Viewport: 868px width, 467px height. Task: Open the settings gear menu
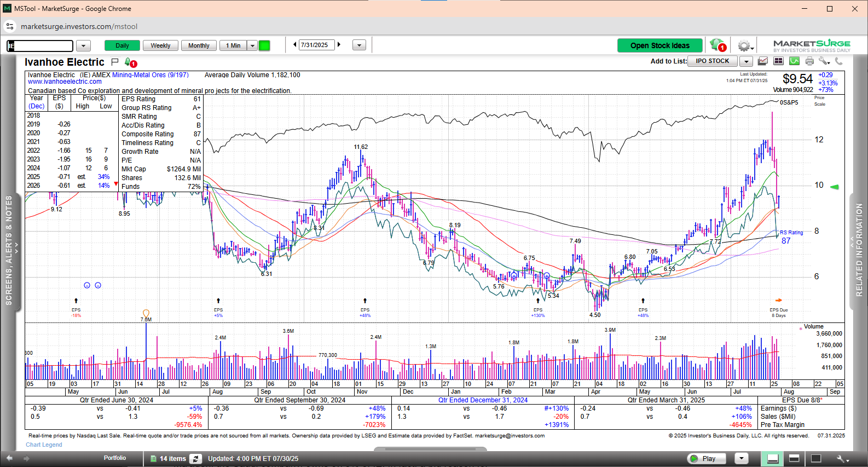744,46
